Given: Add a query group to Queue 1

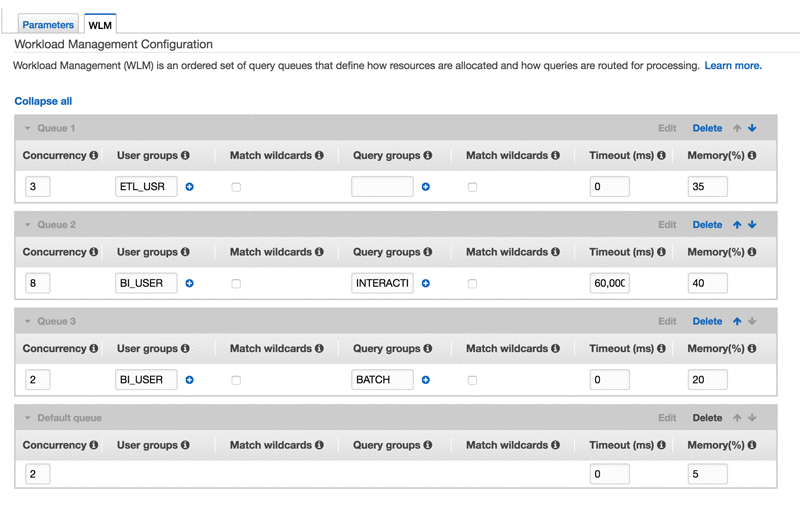Looking at the screenshot, I should 426,187.
